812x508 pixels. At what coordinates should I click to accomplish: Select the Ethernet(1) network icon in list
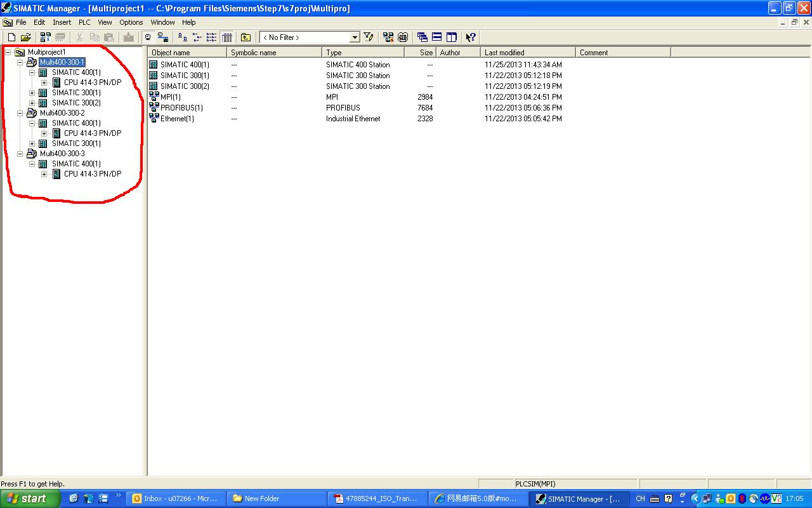(x=154, y=118)
